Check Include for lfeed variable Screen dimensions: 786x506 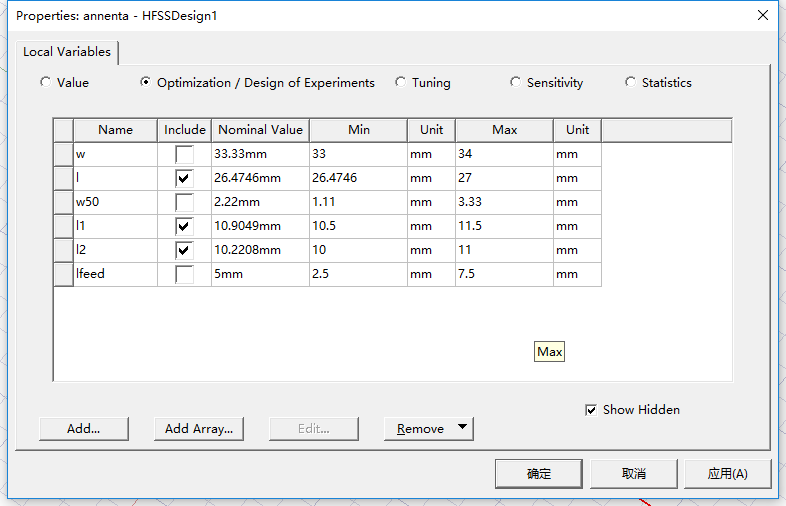pos(184,274)
